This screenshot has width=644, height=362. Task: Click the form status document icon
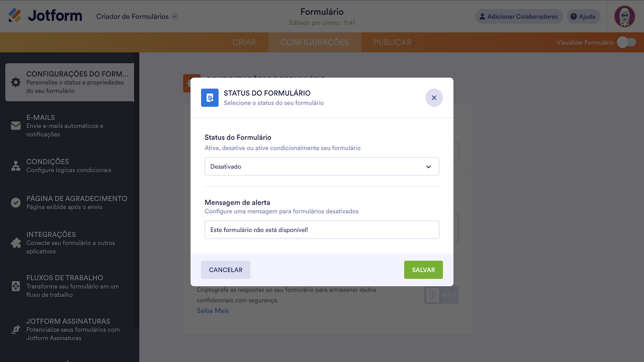coord(210,98)
